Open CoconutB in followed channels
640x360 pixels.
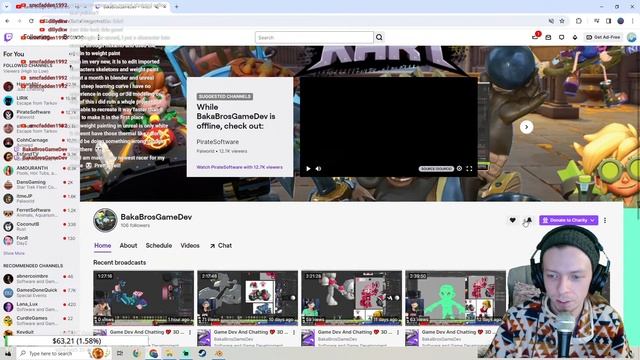[40, 227]
